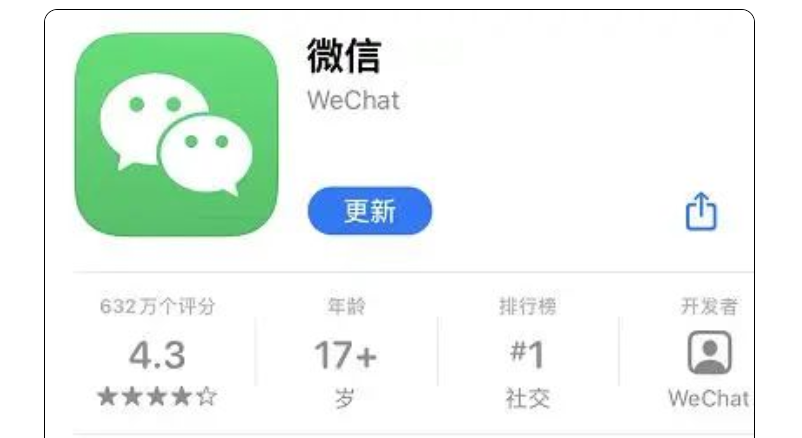Click the developer profile icon
802x438 pixels.
pos(709,353)
